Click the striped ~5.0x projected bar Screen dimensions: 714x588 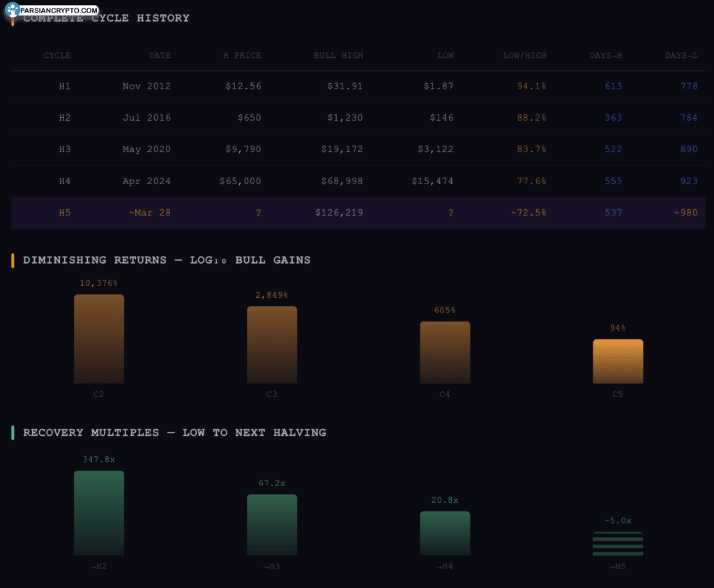click(x=618, y=543)
